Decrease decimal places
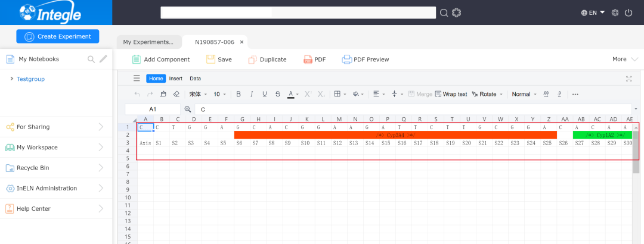The image size is (644, 244). coord(559,94)
